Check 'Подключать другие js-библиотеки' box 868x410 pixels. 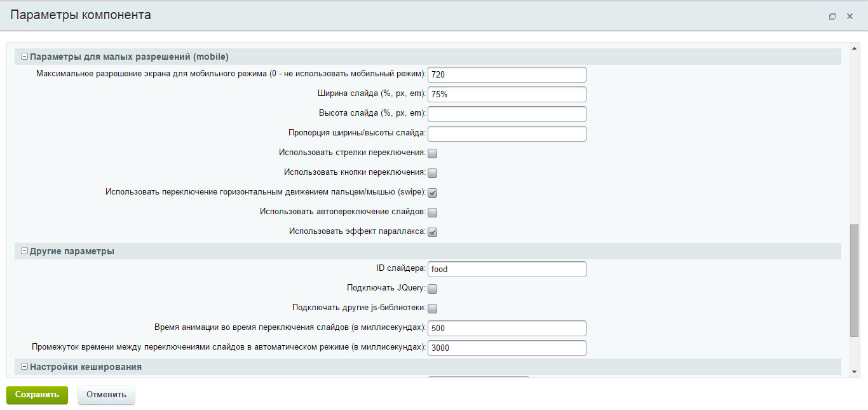(433, 308)
